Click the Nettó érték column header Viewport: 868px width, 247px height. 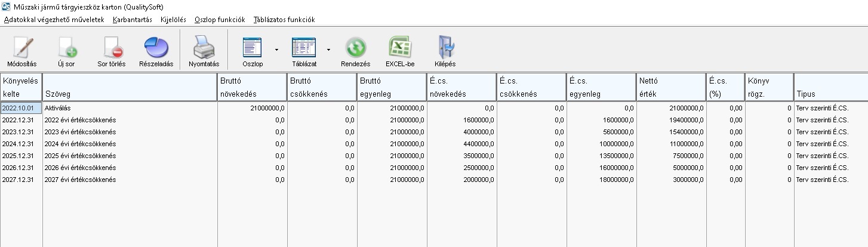pos(670,87)
